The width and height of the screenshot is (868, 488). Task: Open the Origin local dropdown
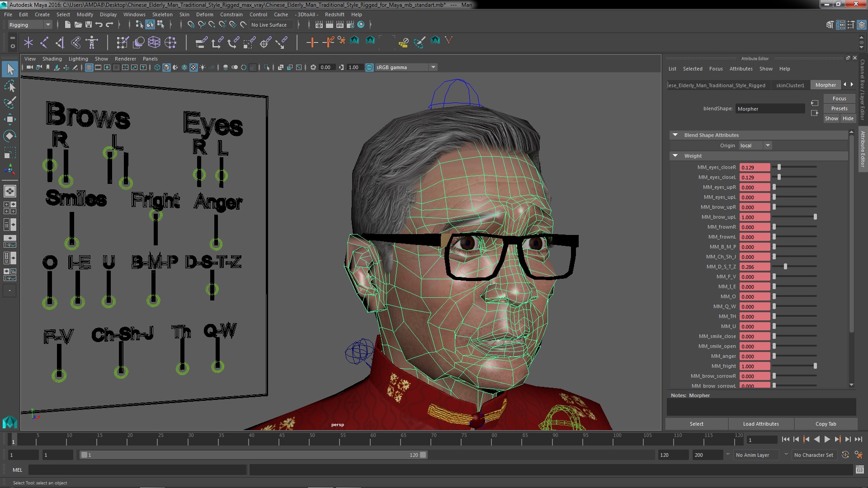click(x=755, y=145)
